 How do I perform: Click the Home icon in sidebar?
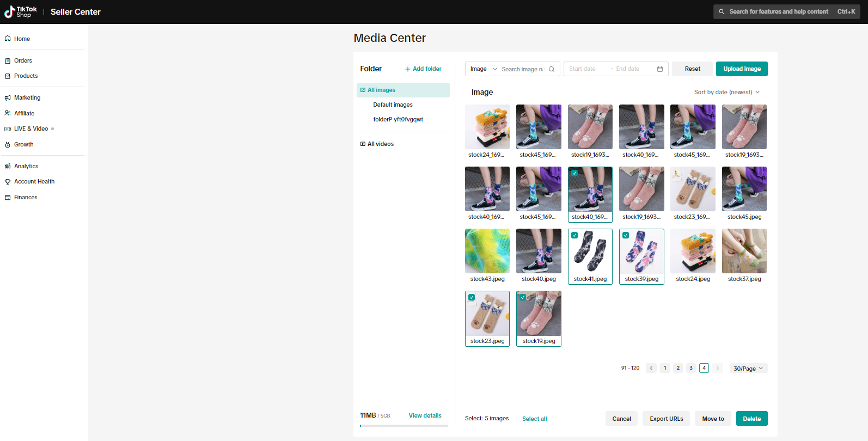pos(8,39)
